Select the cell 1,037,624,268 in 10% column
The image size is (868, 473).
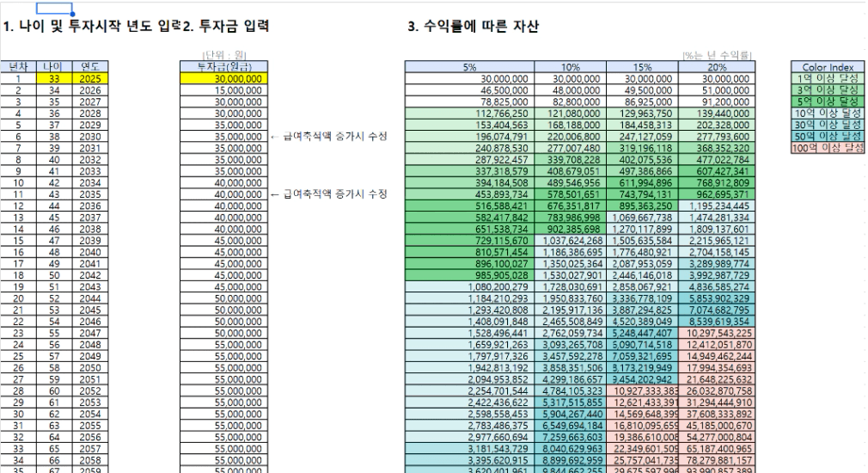point(570,241)
